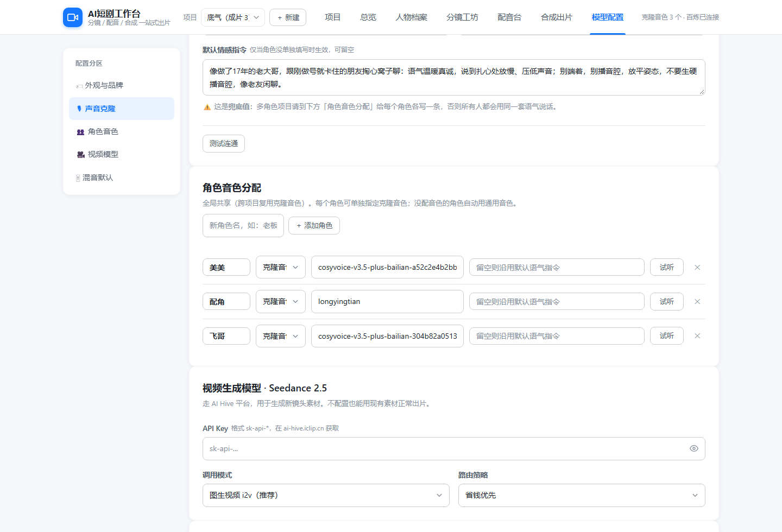Switch to the 合成出片 tab

point(557,17)
